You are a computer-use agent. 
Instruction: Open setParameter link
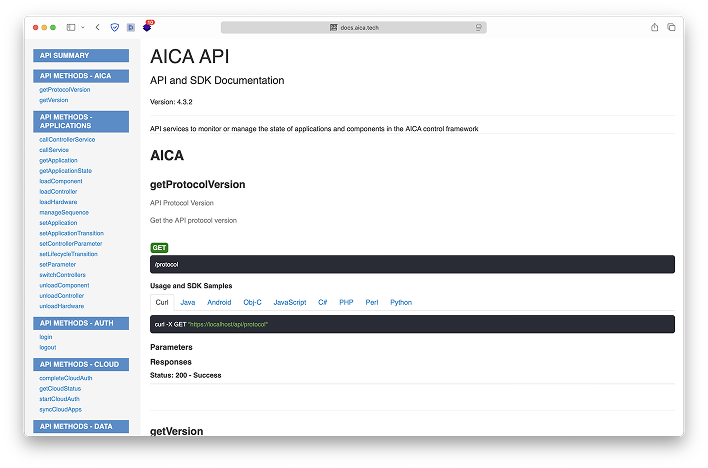[57, 265]
